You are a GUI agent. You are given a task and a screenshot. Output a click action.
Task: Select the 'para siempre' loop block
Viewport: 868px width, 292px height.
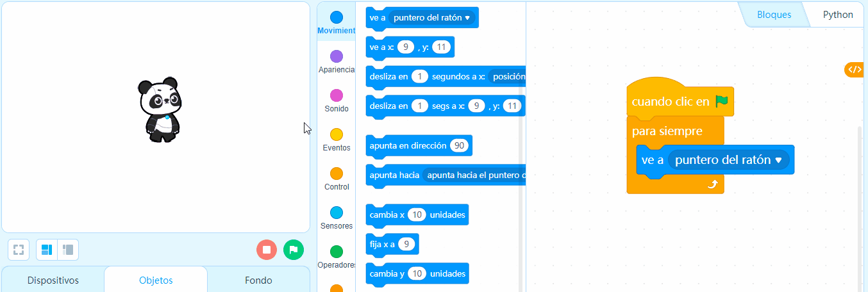tap(667, 131)
